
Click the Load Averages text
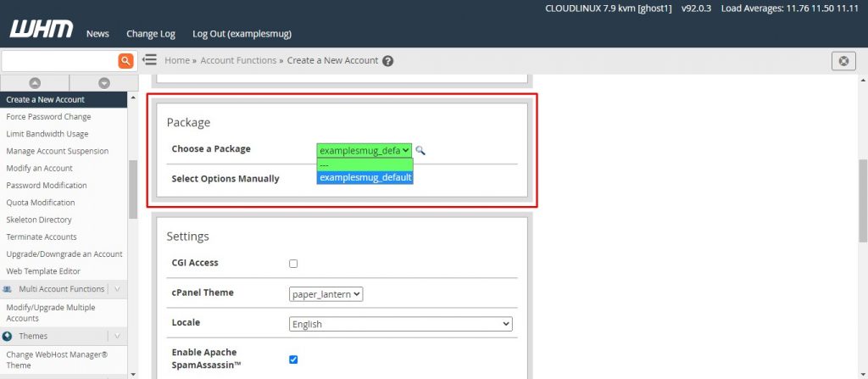[789, 8]
